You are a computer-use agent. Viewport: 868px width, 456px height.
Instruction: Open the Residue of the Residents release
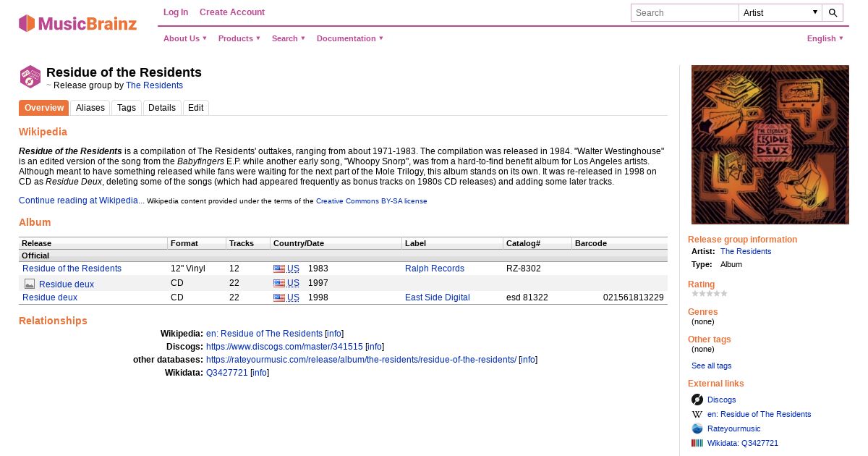click(72, 269)
